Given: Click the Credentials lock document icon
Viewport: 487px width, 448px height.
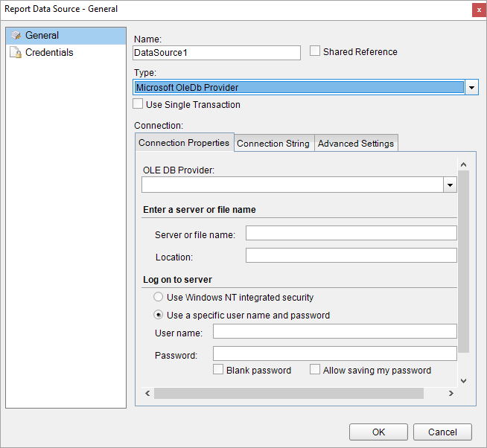Looking at the screenshot, I should pyautogui.click(x=16, y=53).
